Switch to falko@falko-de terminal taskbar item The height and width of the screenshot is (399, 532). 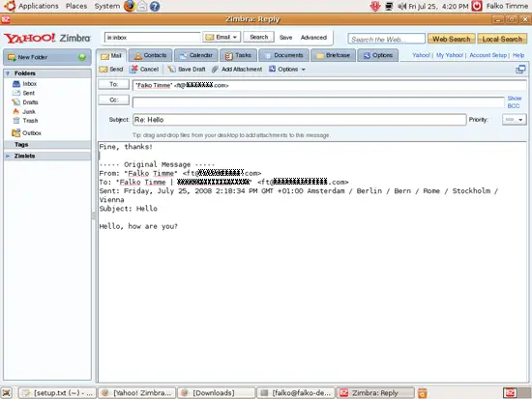(x=296, y=393)
